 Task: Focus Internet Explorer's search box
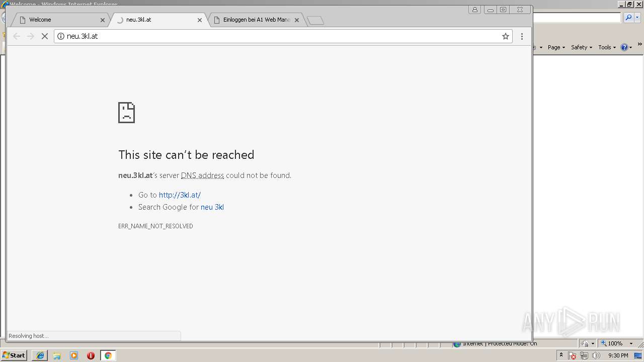[x=577, y=18]
